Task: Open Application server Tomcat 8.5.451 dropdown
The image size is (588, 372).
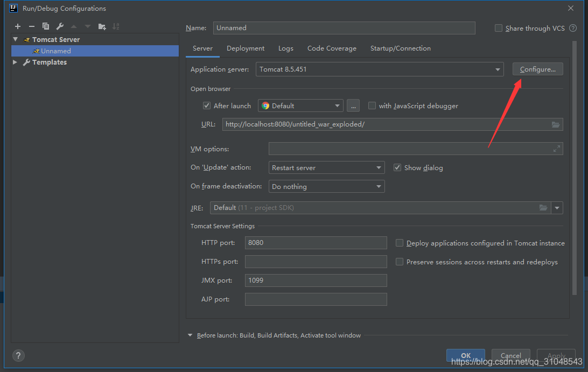Action: pos(380,69)
